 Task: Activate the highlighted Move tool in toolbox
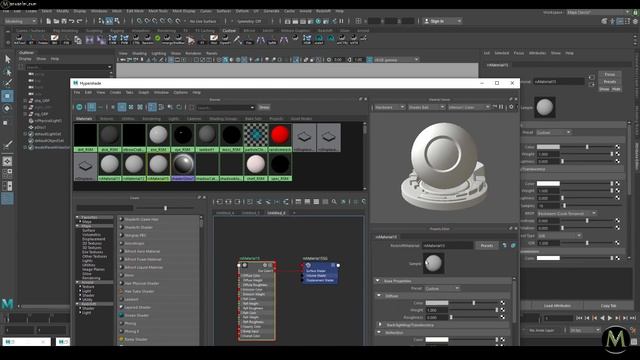7,96
